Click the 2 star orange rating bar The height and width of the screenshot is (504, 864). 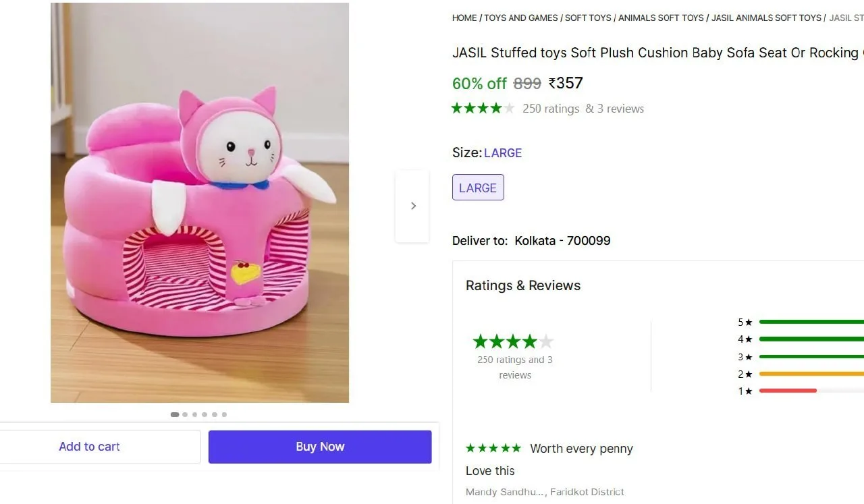point(811,373)
